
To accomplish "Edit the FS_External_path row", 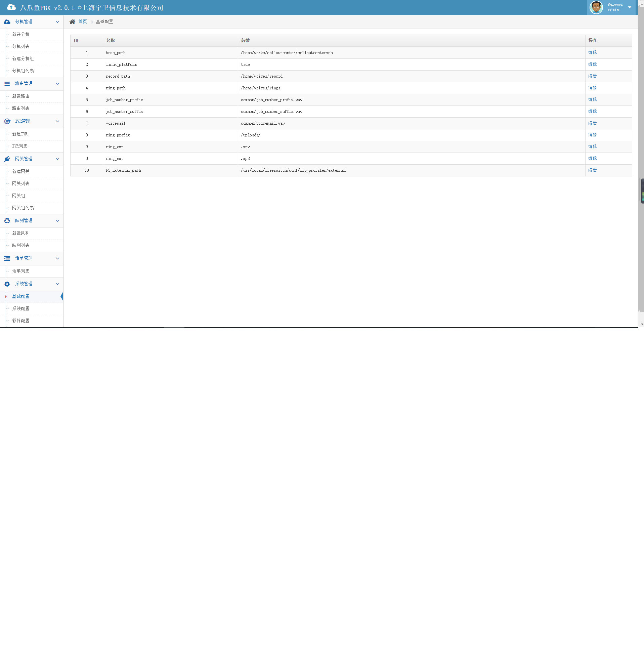I will point(592,170).
